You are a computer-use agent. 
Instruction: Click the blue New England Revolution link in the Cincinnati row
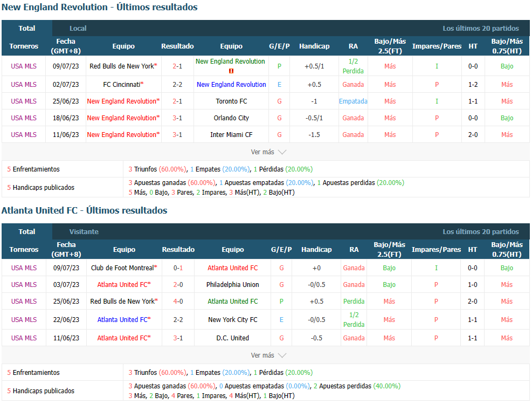click(231, 85)
